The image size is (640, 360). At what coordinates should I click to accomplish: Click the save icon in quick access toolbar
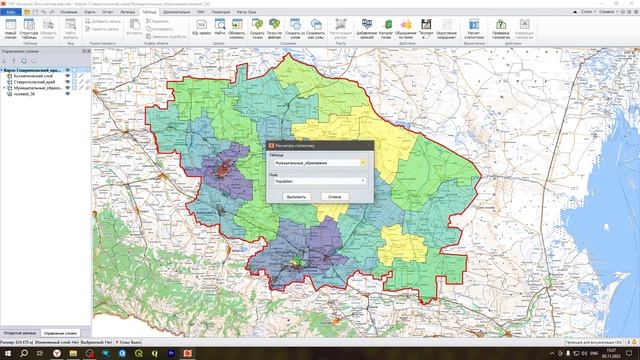(36, 12)
